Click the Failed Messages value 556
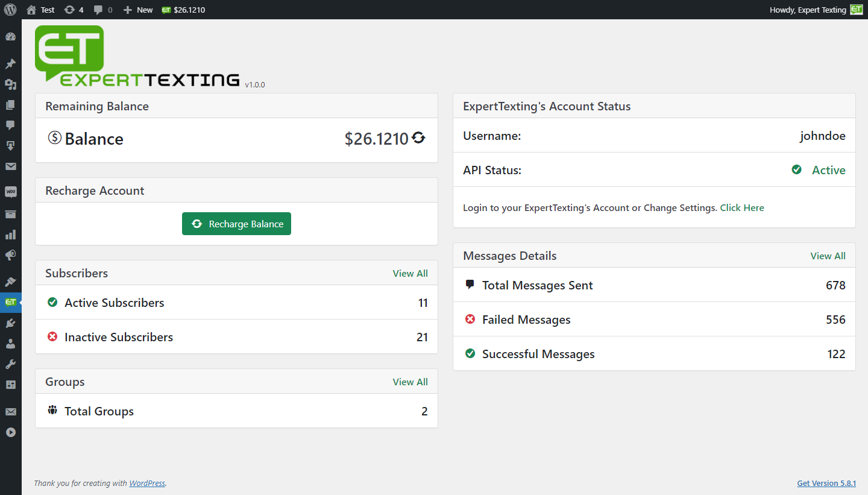This screenshot has width=868, height=495. click(835, 320)
